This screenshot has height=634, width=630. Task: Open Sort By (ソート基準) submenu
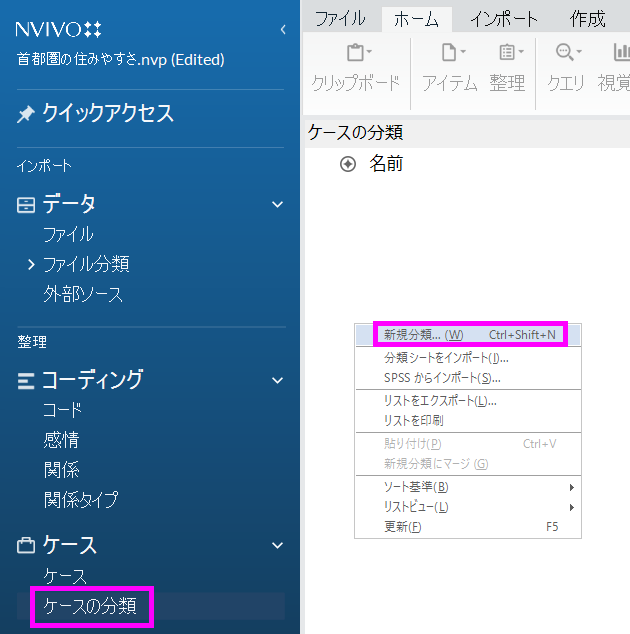coord(416,487)
